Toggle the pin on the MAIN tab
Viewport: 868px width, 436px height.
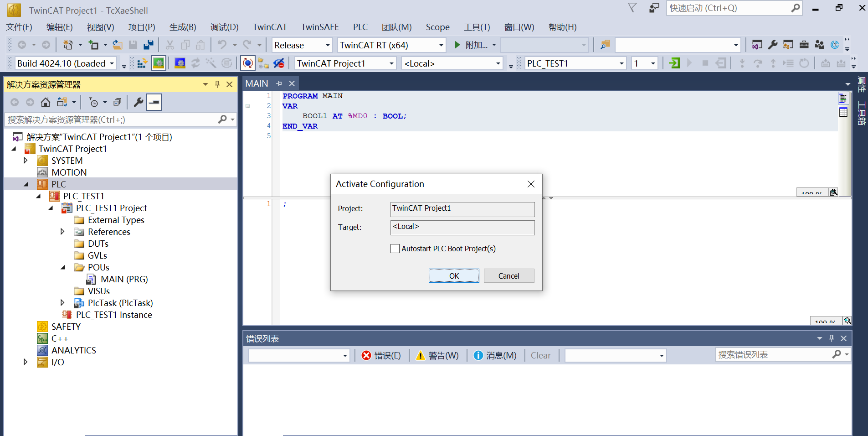(x=279, y=83)
